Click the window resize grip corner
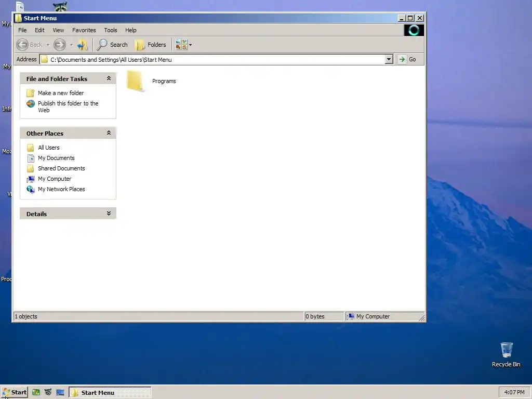Screen dimensions: 532x399 click(x=421, y=317)
